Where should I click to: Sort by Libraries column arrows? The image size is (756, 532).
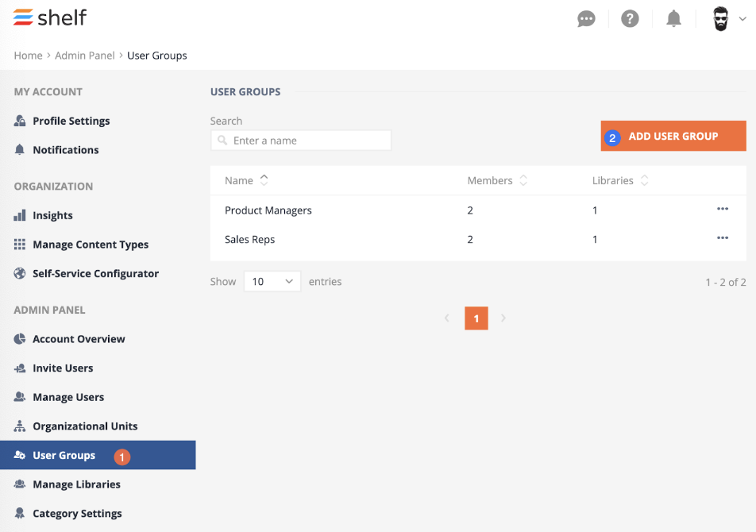click(x=645, y=180)
